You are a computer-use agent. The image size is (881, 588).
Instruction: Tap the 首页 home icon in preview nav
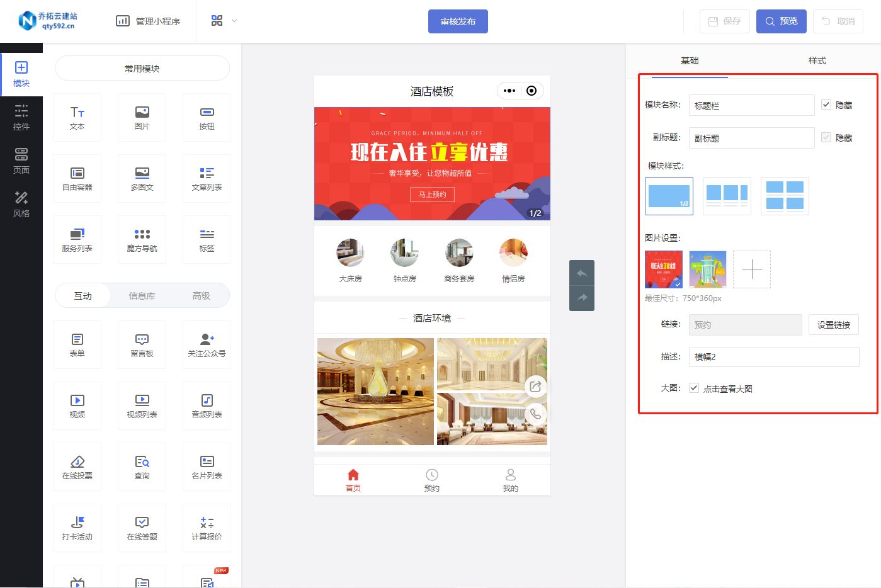(353, 479)
